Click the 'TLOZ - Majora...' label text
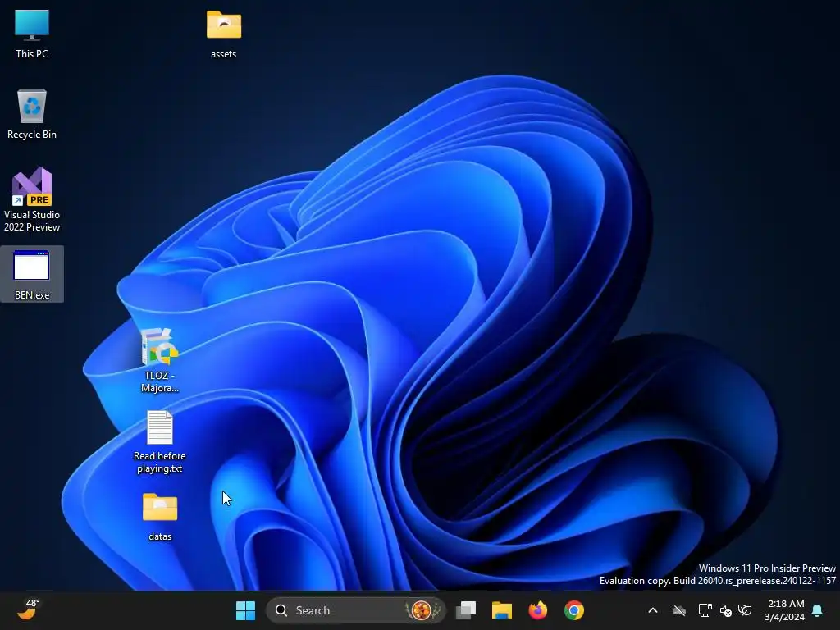This screenshot has width=840, height=630. click(x=160, y=381)
